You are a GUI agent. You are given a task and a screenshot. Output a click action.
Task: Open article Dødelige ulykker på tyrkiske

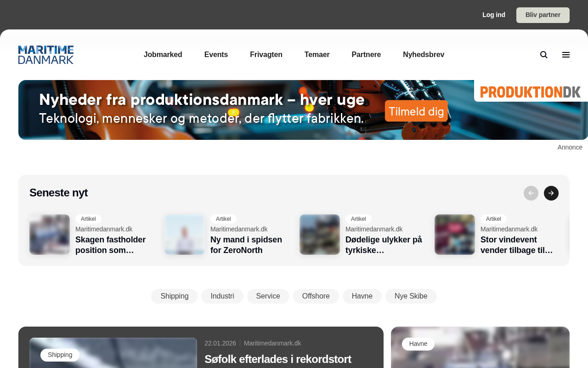click(x=384, y=245)
